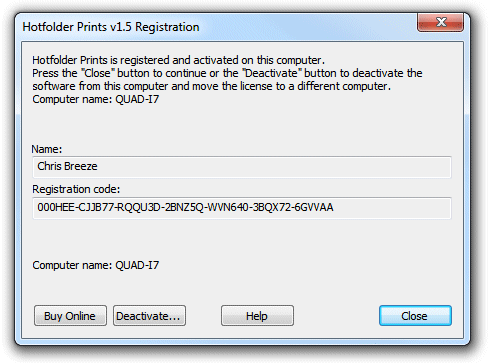
Task: Click the lower Computer name: QUAD-I7 text
Action: point(95,265)
